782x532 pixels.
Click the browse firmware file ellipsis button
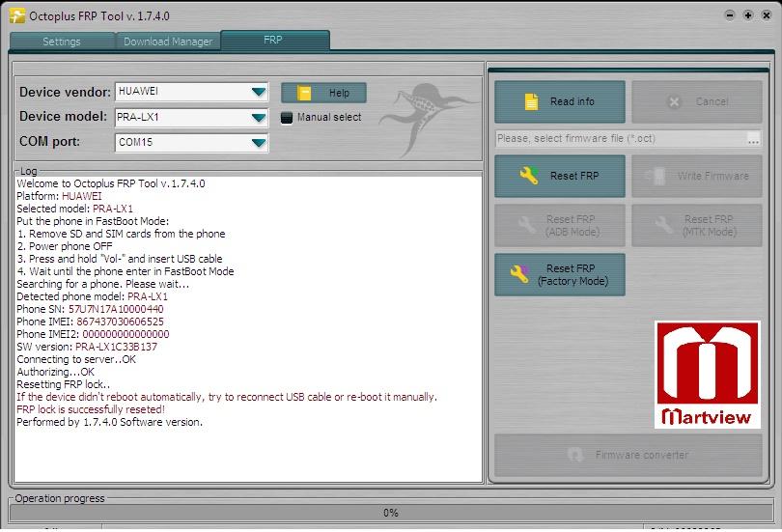pos(753,139)
